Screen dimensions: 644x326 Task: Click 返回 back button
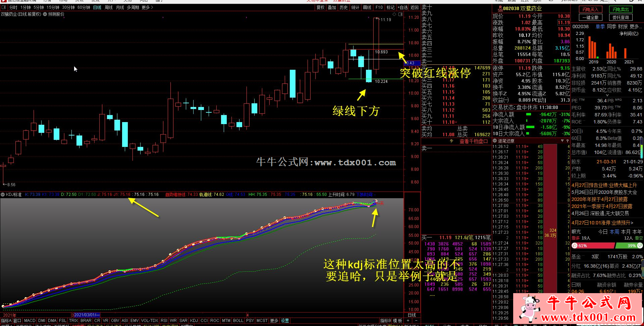(415, 7)
